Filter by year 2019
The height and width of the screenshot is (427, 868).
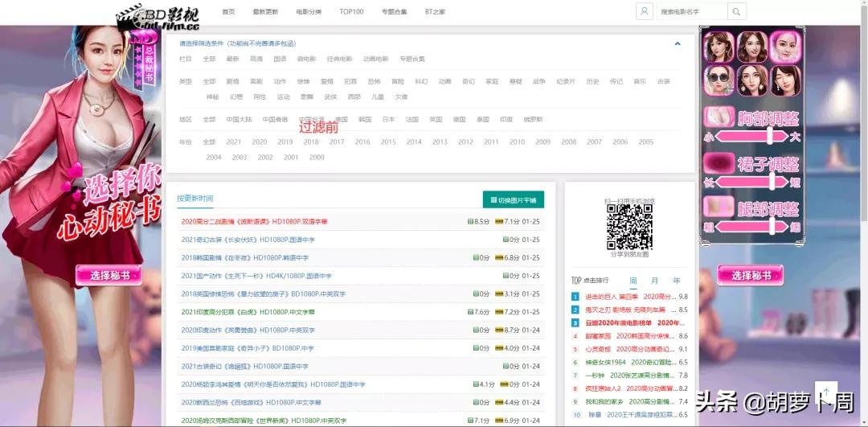[x=285, y=142]
